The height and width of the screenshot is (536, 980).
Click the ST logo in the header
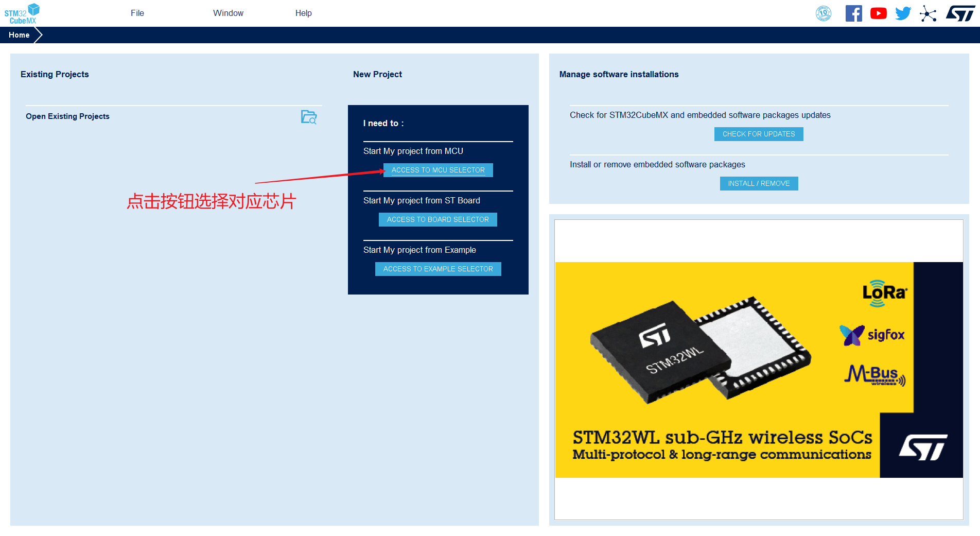pyautogui.click(x=960, y=13)
